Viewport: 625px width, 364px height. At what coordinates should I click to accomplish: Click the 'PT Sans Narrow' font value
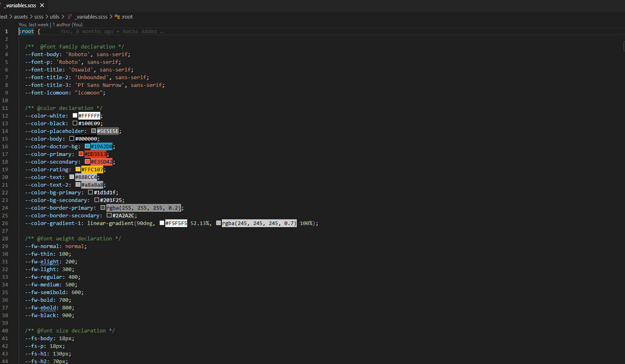click(100, 85)
